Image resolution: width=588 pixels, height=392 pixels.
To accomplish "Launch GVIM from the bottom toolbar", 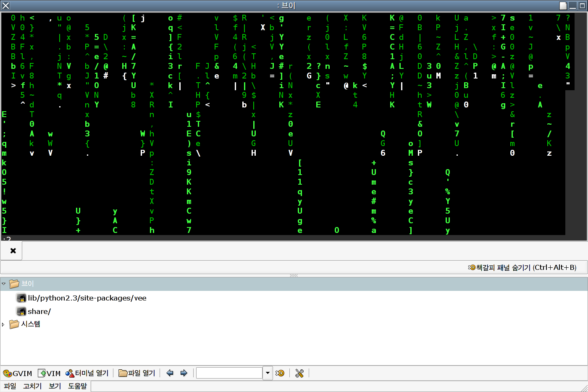I will [18, 373].
